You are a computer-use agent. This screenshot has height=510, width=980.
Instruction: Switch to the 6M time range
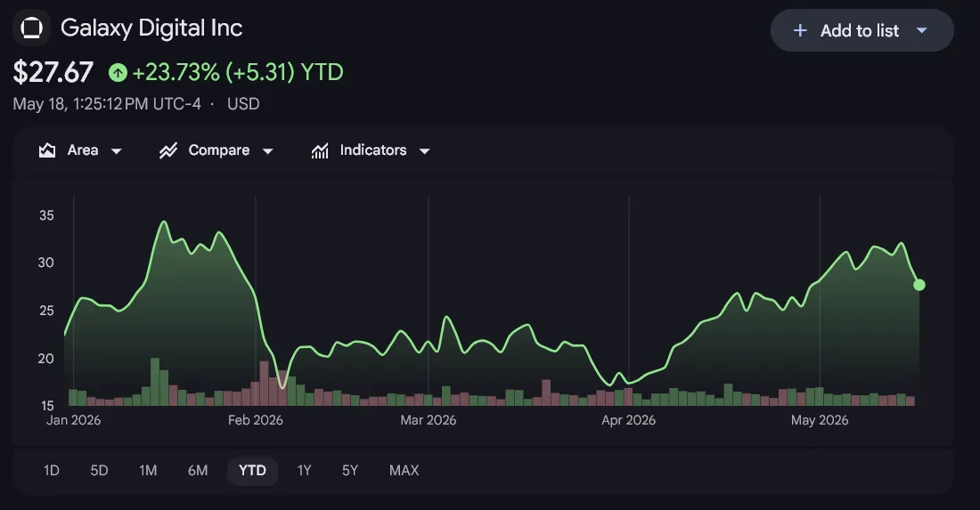(x=198, y=470)
